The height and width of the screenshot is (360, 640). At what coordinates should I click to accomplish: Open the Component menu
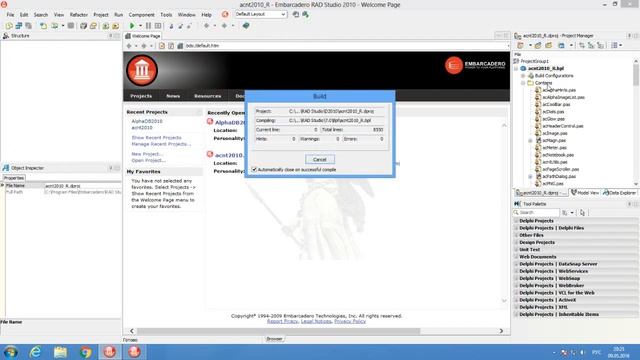pos(142,15)
